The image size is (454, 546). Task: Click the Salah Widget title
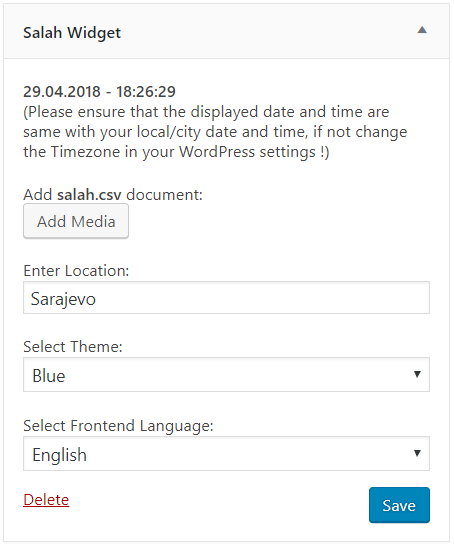click(72, 33)
